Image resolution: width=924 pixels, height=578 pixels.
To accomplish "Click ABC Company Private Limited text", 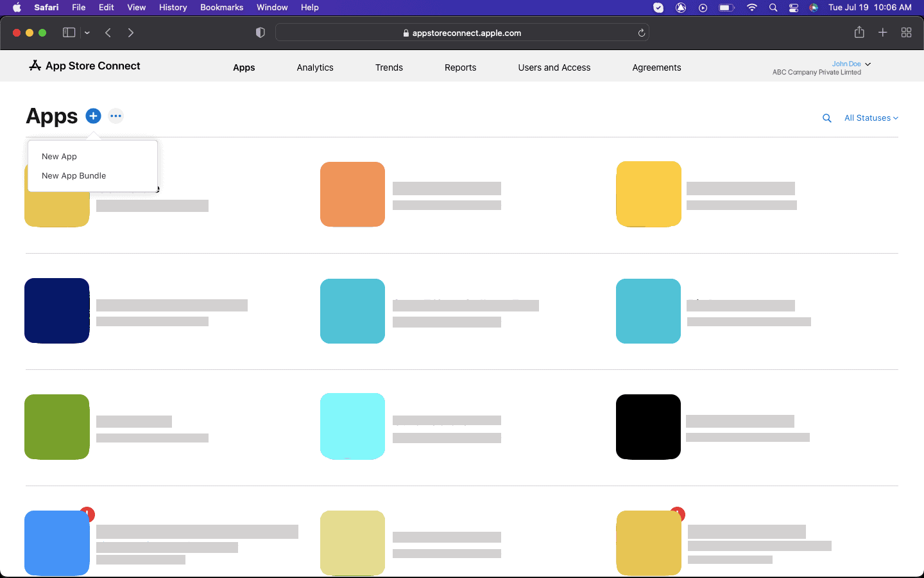I will [817, 73].
